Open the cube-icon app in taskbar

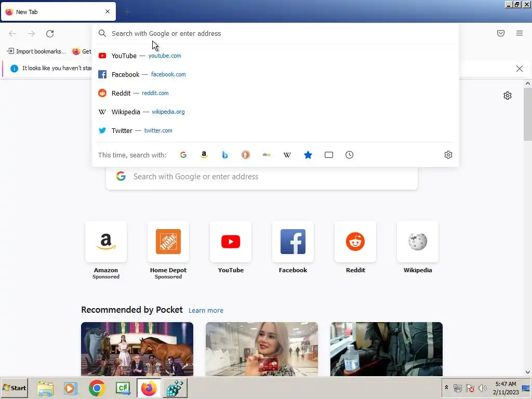(175, 388)
